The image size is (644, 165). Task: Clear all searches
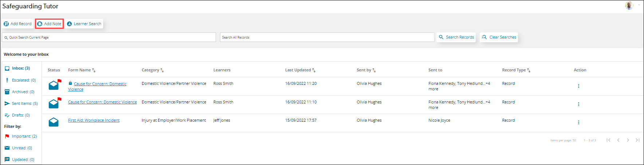[x=499, y=37]
